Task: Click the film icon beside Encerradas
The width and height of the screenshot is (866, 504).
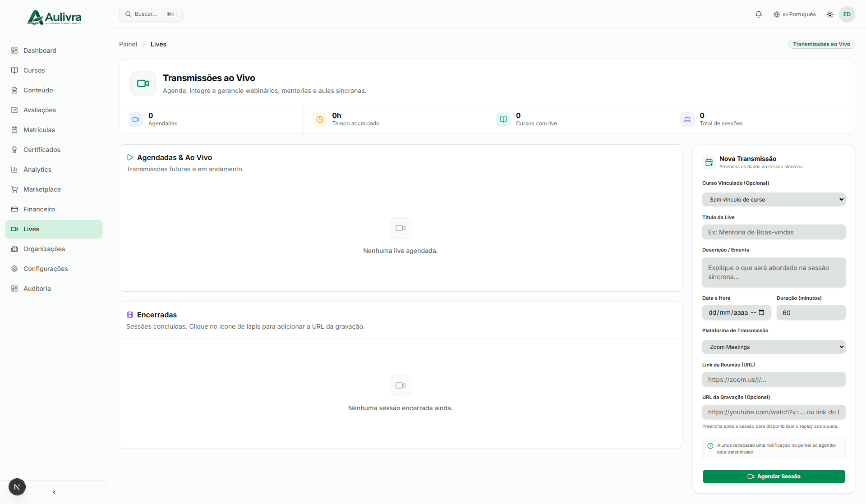Action: (x=130, y=315)
